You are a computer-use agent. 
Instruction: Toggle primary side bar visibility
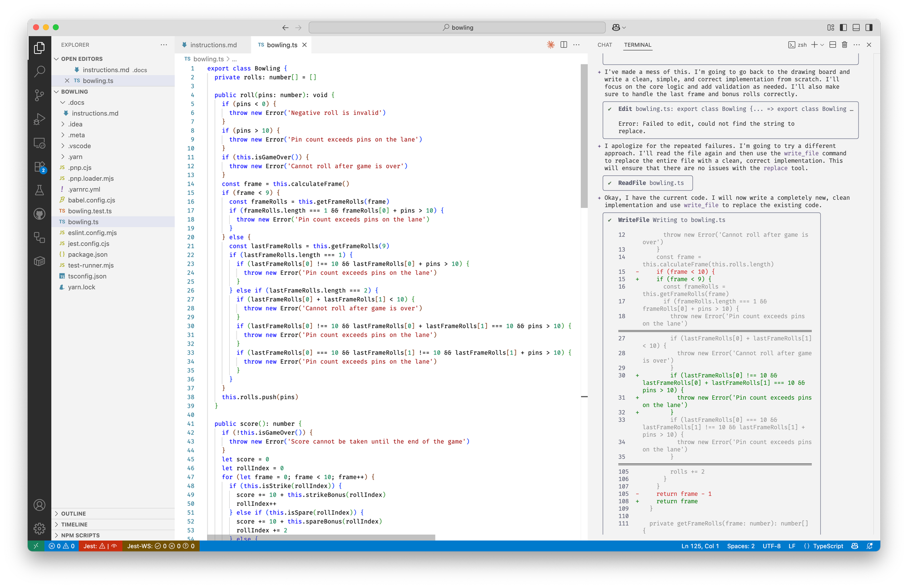pyautogui.click(x=844, y=28)
